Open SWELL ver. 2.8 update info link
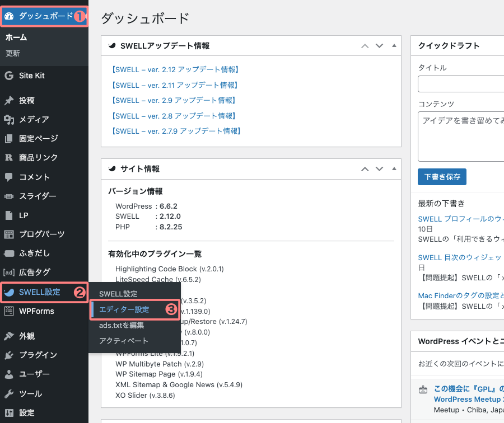The image size is (504, 423). click(174, 116)
